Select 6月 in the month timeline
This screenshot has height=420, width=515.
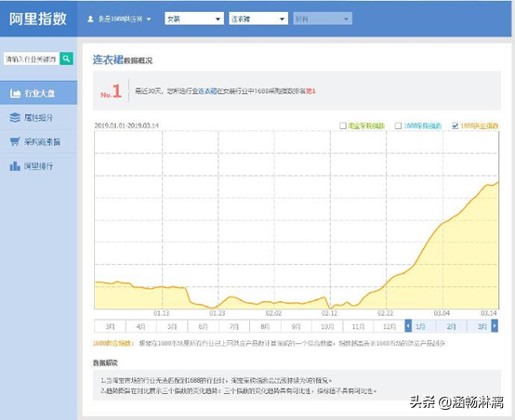(203, 326)
